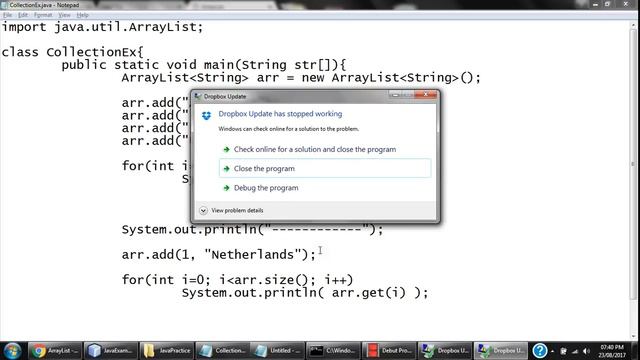This screenshot has height=360, width=640.
Task: Switch to CollectionEx Notepad taskbar button
Action: 222,351
